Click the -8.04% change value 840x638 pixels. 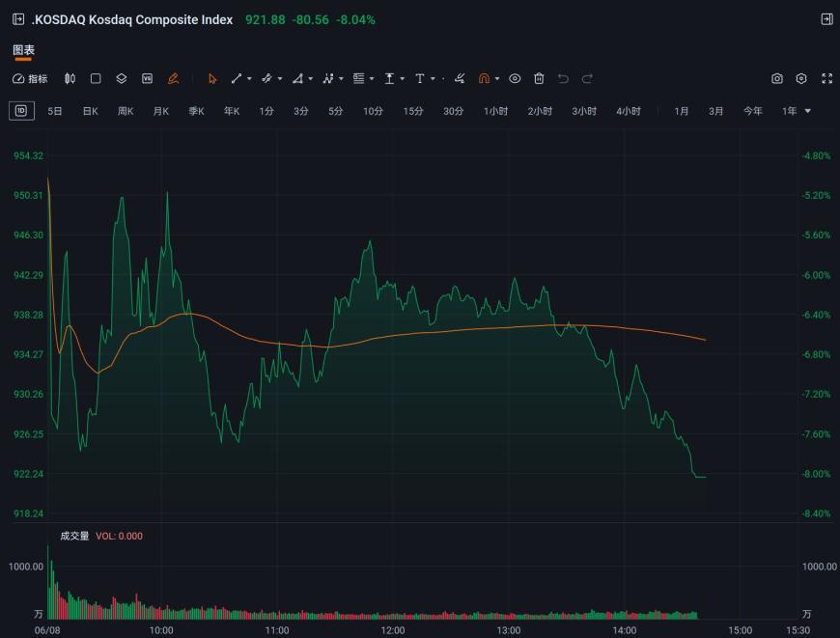tap(355, 20)
